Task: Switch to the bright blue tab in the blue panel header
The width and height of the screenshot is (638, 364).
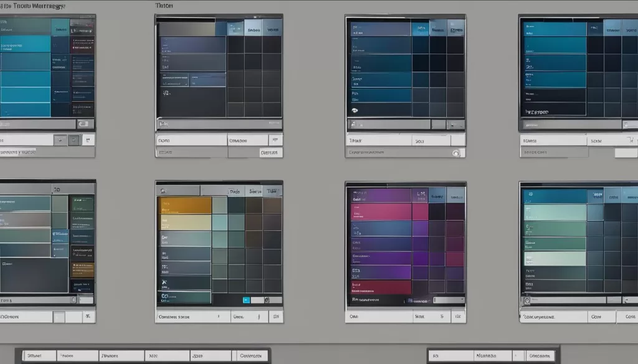Action: point(421,29)
